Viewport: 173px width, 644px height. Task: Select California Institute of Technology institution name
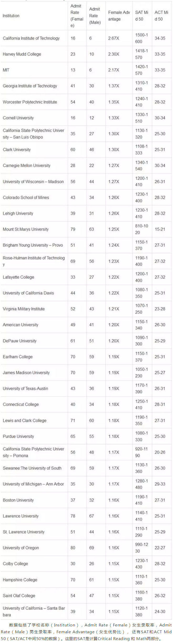(31, 38)
